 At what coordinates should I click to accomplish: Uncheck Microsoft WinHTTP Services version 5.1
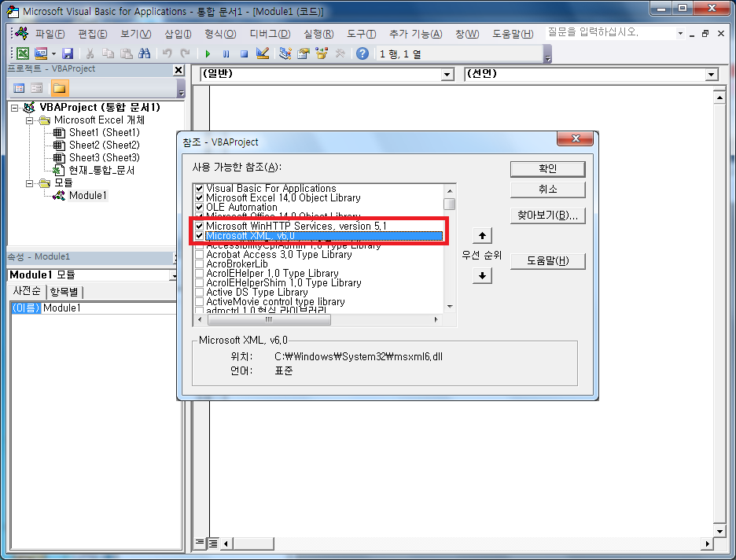pos(199,226)
